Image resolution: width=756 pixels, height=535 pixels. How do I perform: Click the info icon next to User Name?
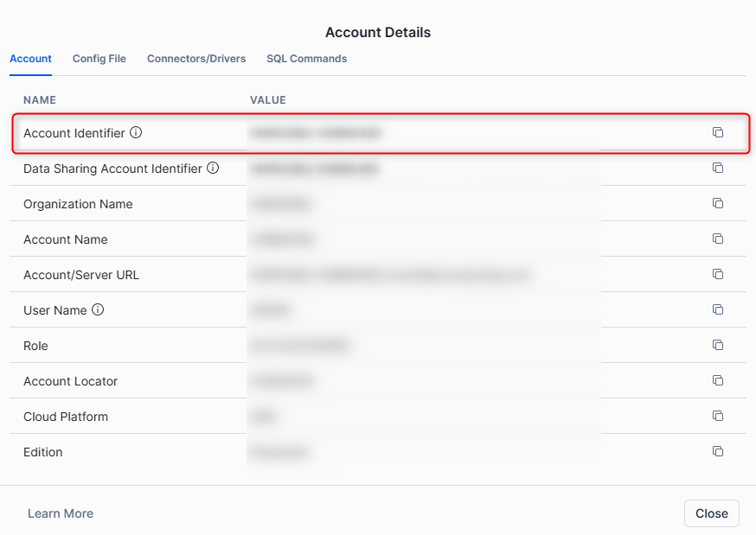(98, 310)
